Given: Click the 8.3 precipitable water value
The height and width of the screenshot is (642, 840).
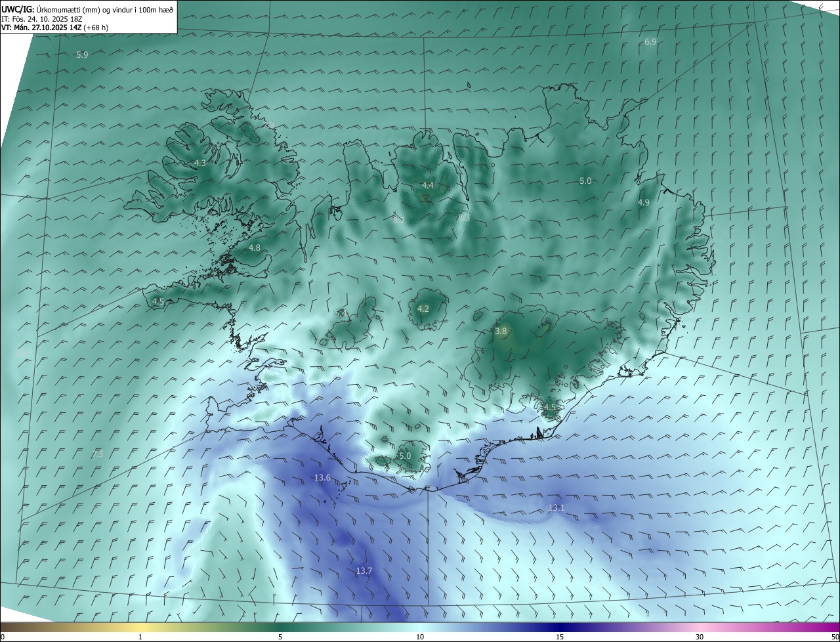Looking at the screenshot, I should click(464, 217).
